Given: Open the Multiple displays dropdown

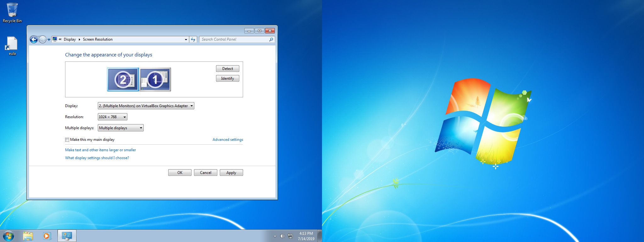Looking at the screenshot, I should coord(121,128).
